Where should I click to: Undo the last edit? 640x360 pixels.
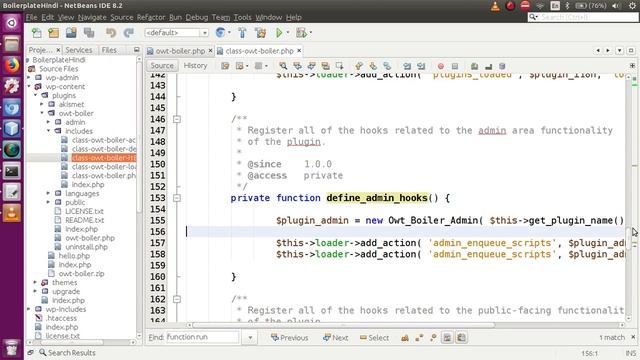(x=111, y=33)
